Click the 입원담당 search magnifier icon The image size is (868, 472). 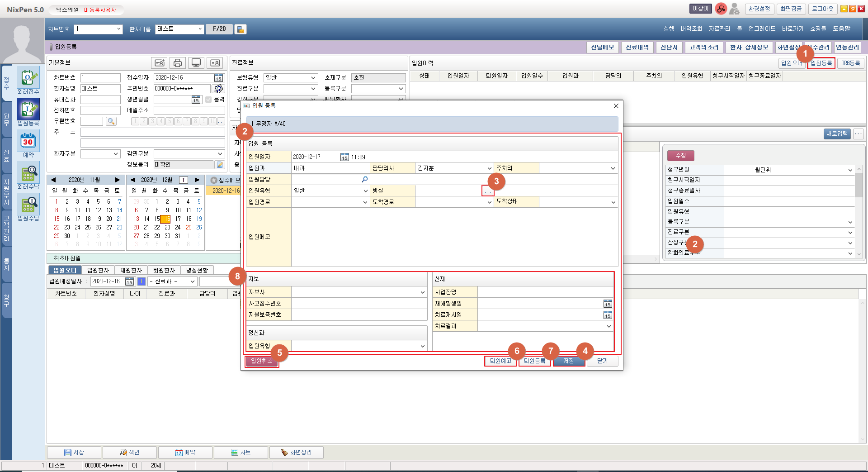point(364,180)
